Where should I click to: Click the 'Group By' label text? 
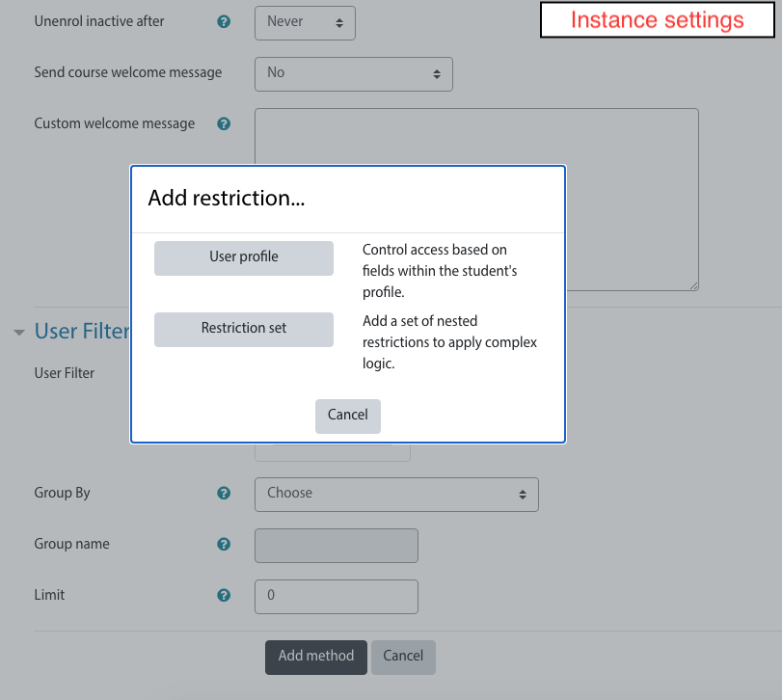63,493
